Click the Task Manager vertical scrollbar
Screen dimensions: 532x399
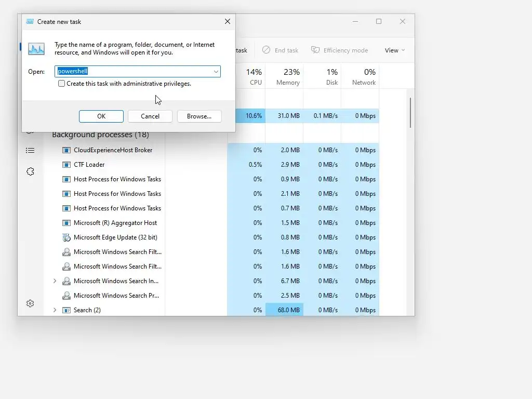point(410,113)
